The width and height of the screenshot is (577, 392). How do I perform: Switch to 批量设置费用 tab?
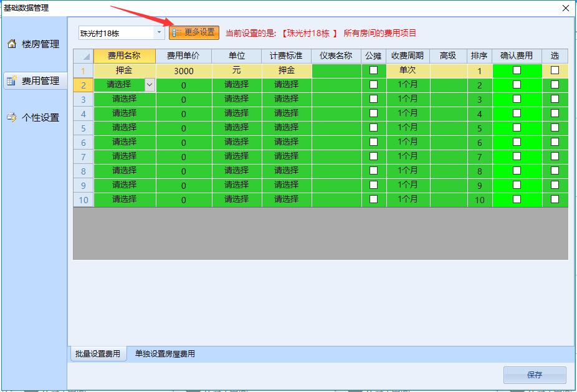[98, 354]
